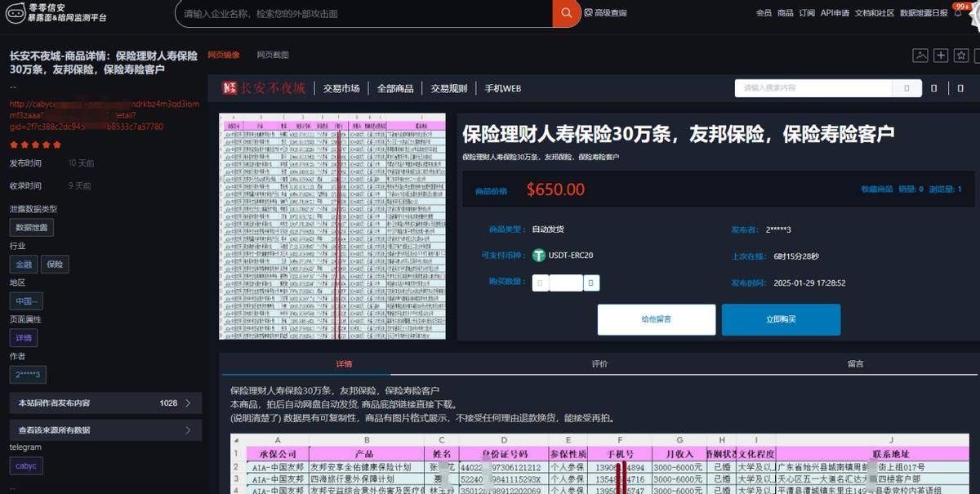Image resolution: width=980 pixels, height=494 pixels.
Task: Open the notification bell with 99+ badge
Action: (x=959, y=11)
